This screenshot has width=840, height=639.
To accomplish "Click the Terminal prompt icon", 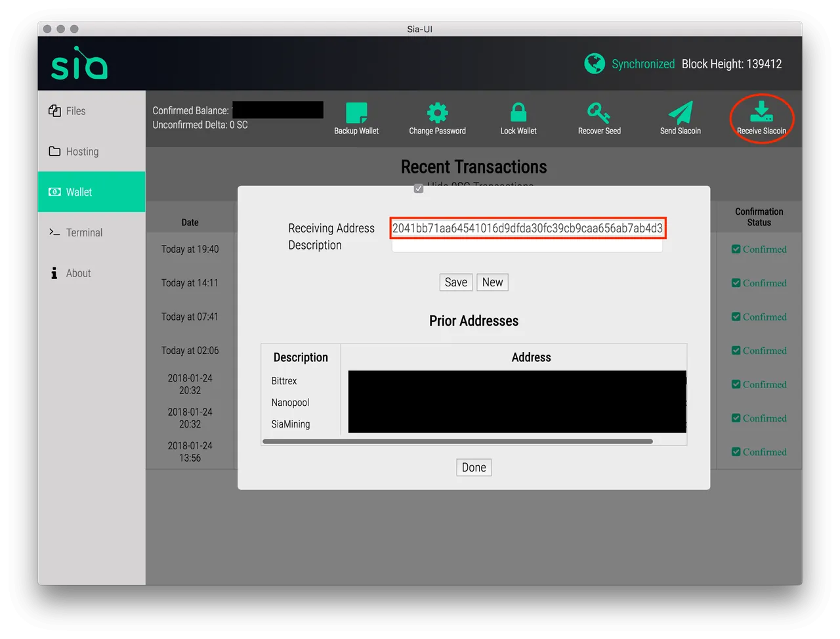I will [x=54, y=232].
